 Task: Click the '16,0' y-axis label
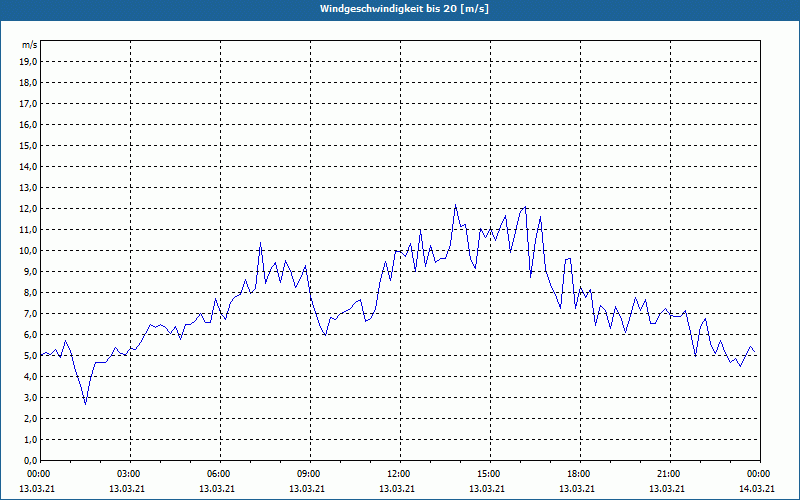pyautogui.click(x=28, y=124)
